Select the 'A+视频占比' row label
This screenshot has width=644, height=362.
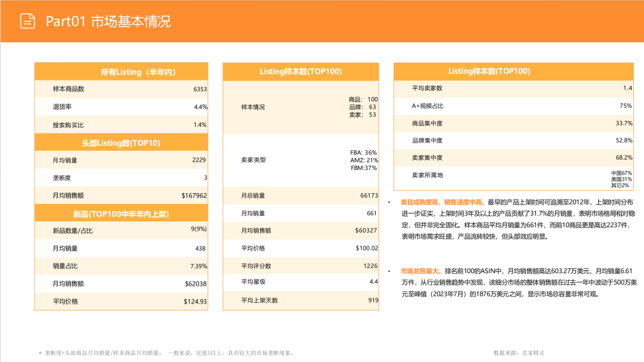coord(428,106)
